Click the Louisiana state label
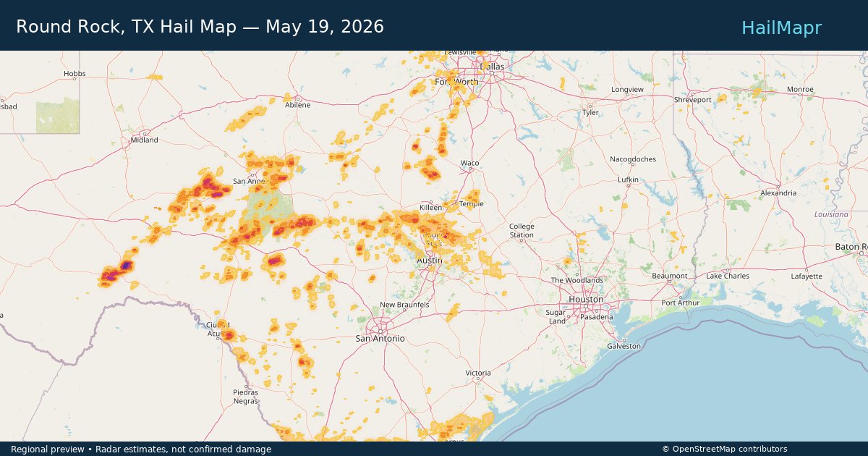Image resolution: width=868 pixels, height=456 pixels. pyautogui.click(x=831, y=215)
